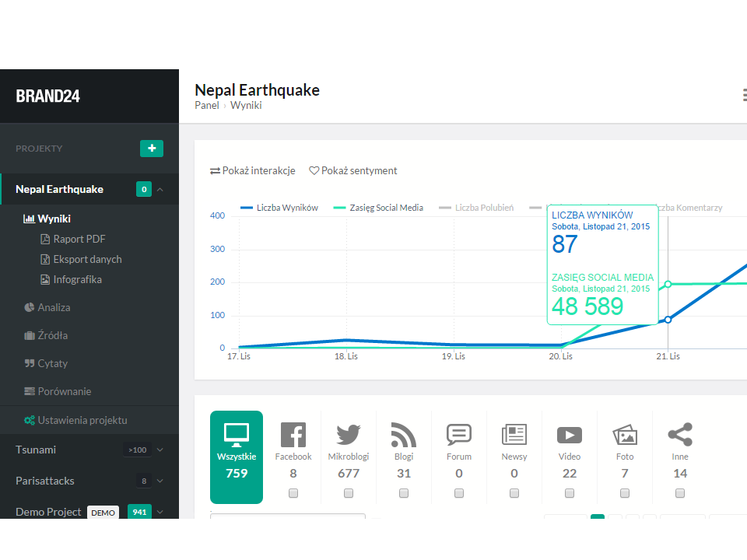The height and width of the screenshot is (560, 747).
Task: Select the blue data point at 21. Lis
Action: [668, 320]
